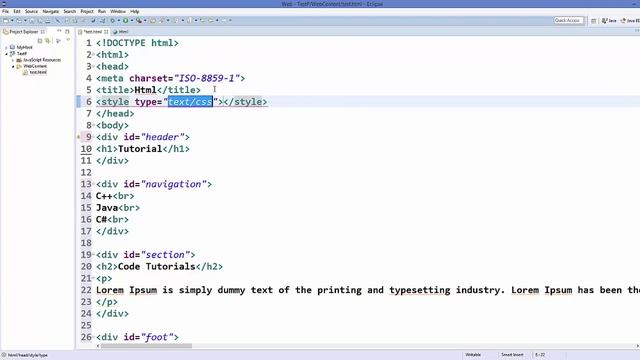Screen dimensions: 640x360
Task: Open the Search menu
Action: pyautogui.click(x=70, y=11)
